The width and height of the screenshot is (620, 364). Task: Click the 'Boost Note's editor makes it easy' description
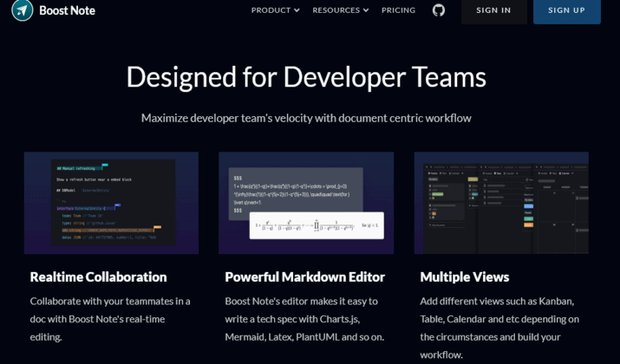[x=304, y=319]
